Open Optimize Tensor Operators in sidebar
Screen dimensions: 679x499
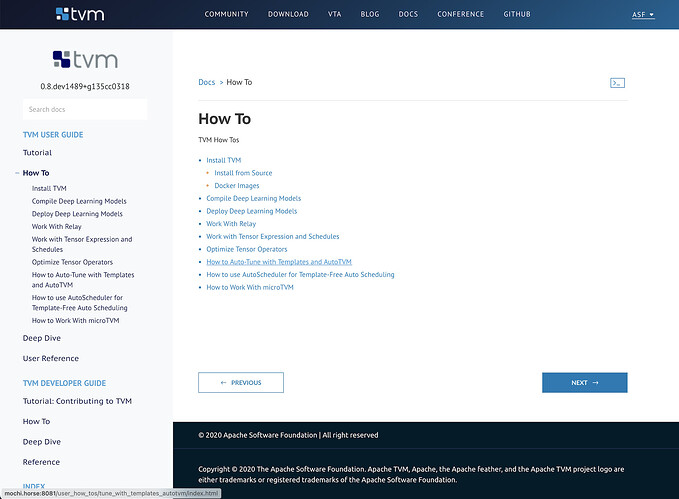pos(72,262)
